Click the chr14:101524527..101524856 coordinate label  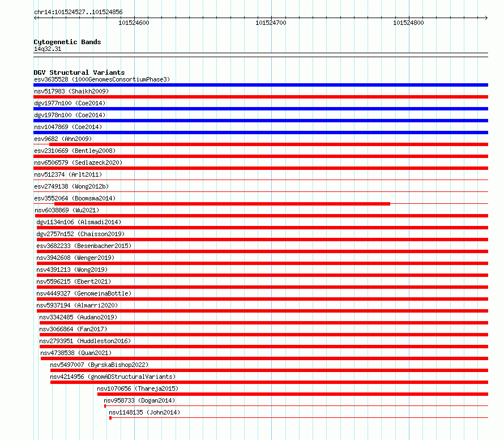click(78, 12)
